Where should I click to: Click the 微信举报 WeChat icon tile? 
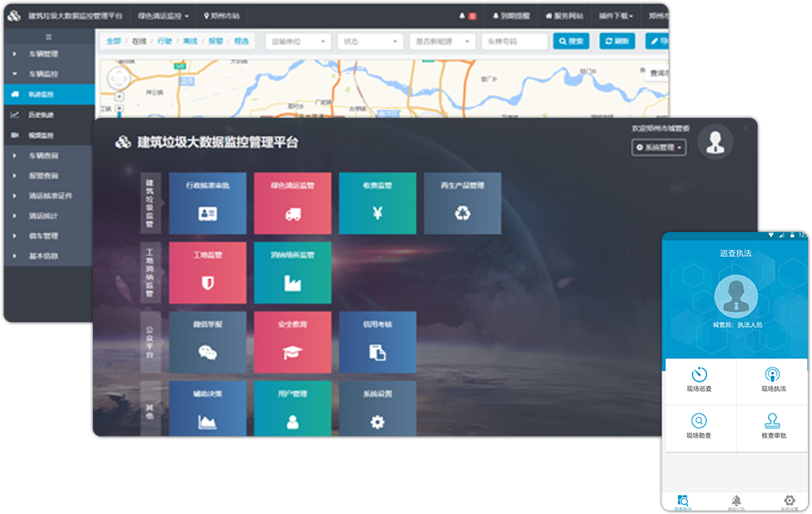click(207, 342)
